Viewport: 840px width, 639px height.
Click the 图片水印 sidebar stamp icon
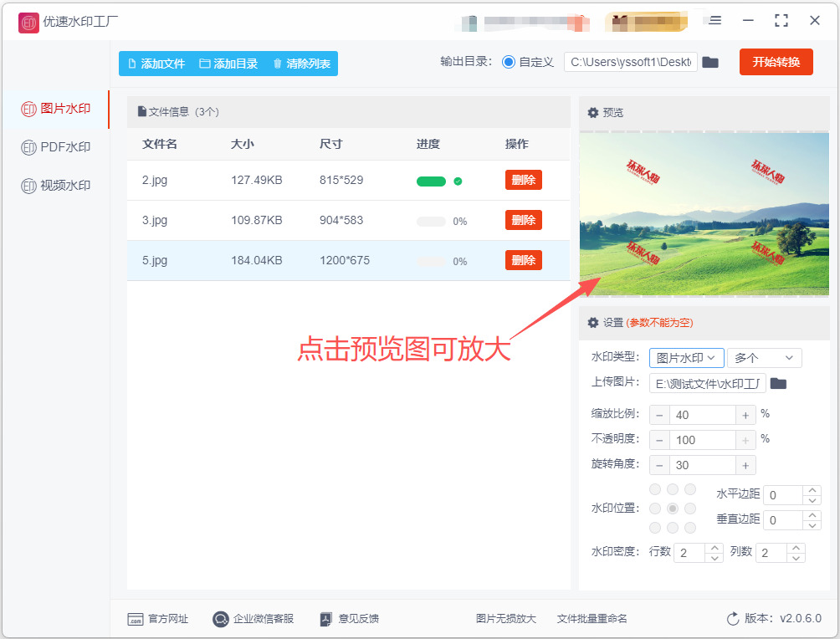28,110
